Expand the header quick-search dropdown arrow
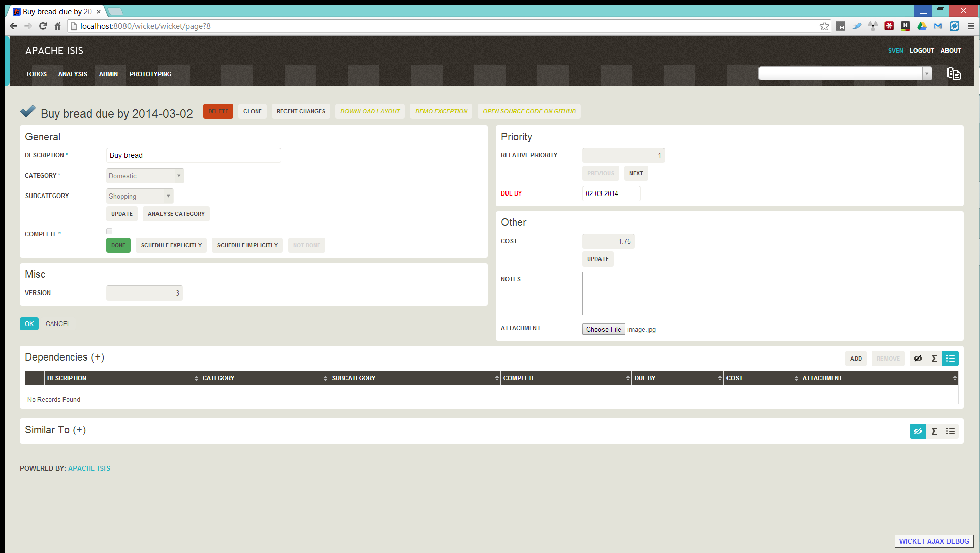 [927, 74]
